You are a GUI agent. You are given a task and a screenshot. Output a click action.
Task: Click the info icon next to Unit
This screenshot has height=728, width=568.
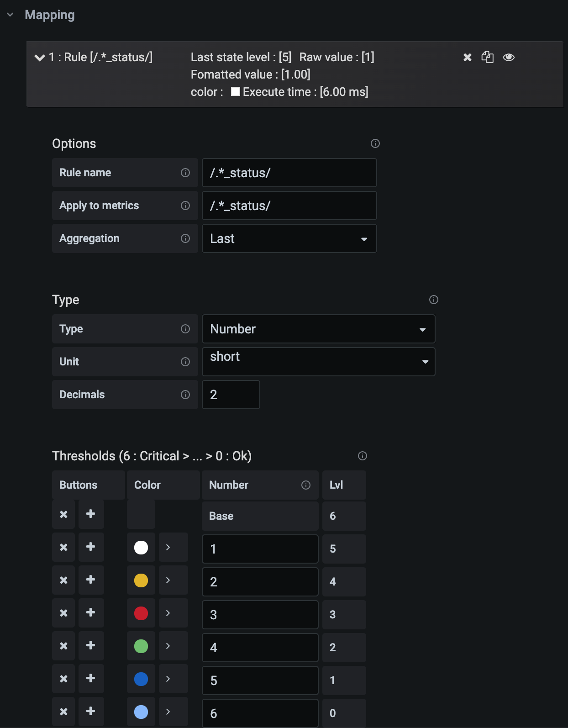point(185,362)
